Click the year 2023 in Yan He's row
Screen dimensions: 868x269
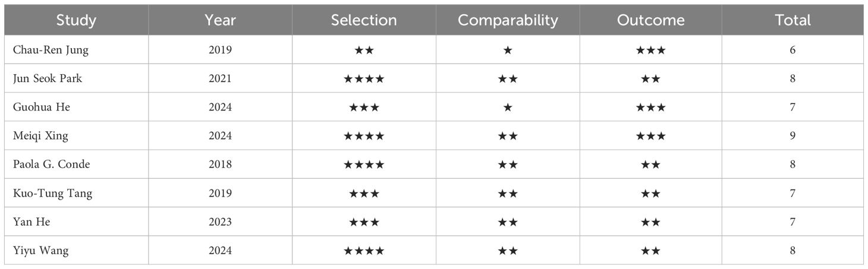tap(220, 222)
